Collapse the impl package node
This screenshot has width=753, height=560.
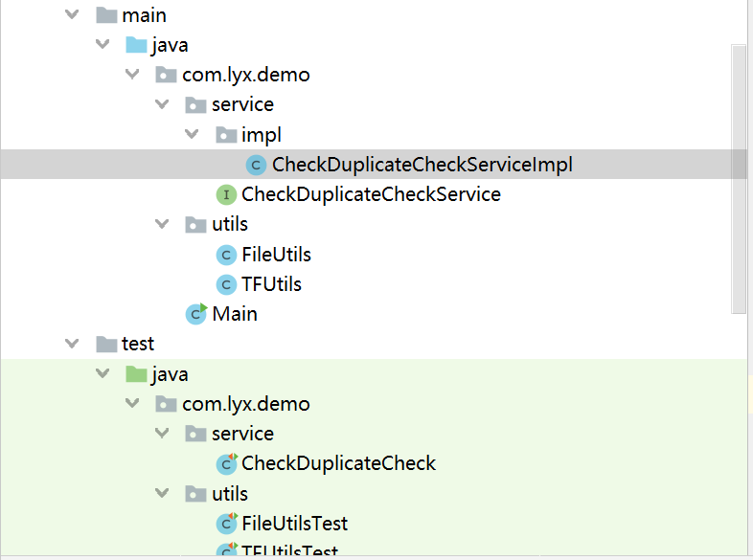(x=192, y=135)
